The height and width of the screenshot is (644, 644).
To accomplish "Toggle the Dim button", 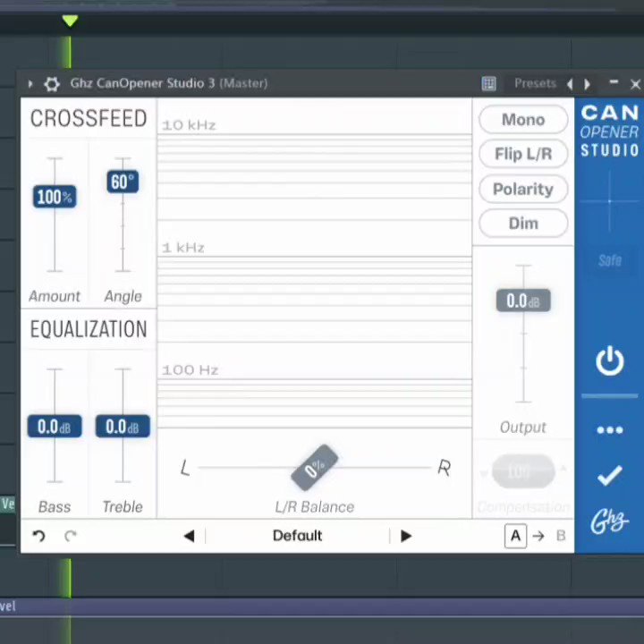I will click(x=523, y=223).
